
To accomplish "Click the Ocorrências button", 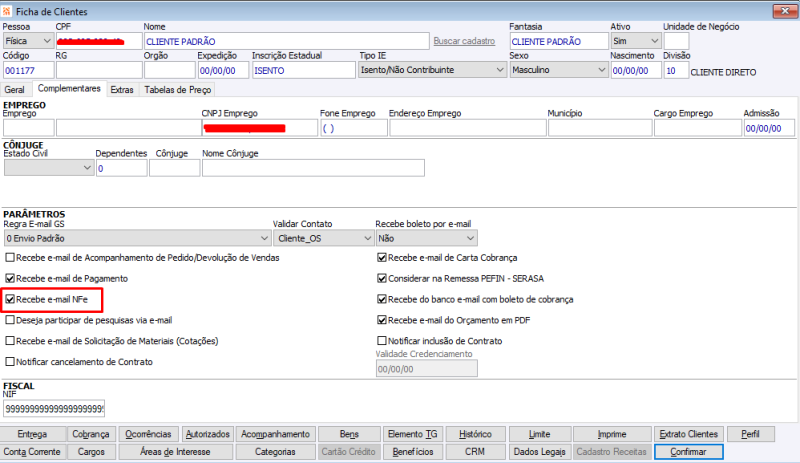I will tap(148, 434).
